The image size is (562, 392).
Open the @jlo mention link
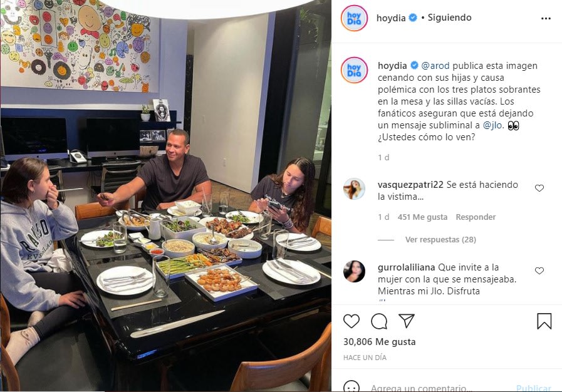(493, 125)
